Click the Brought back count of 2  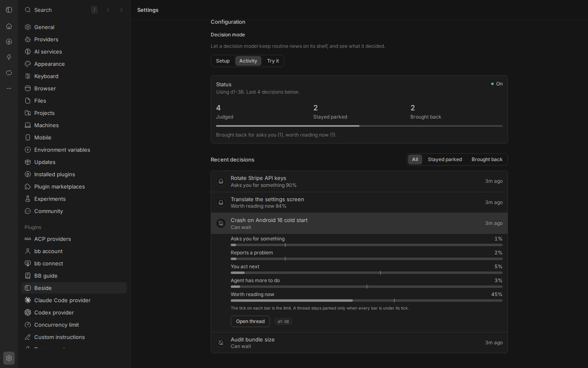(x=413, y=108)
